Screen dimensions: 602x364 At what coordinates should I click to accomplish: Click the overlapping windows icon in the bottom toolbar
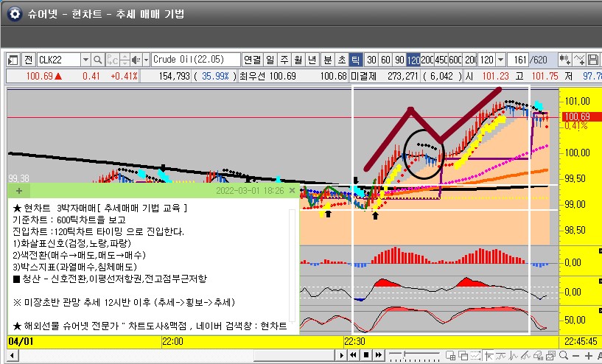[463, 355]
